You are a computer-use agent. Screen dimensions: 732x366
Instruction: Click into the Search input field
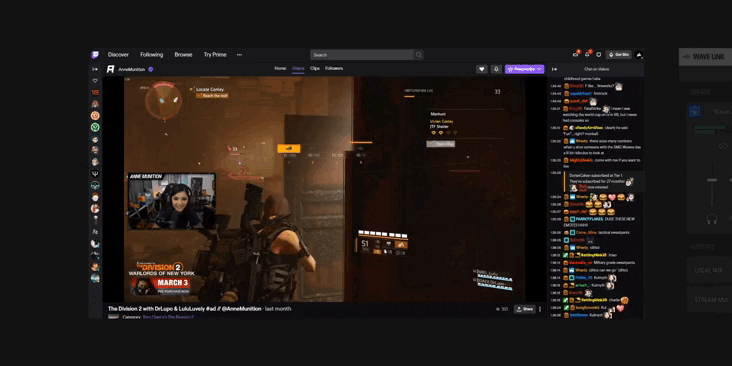[x=362, y=55]
